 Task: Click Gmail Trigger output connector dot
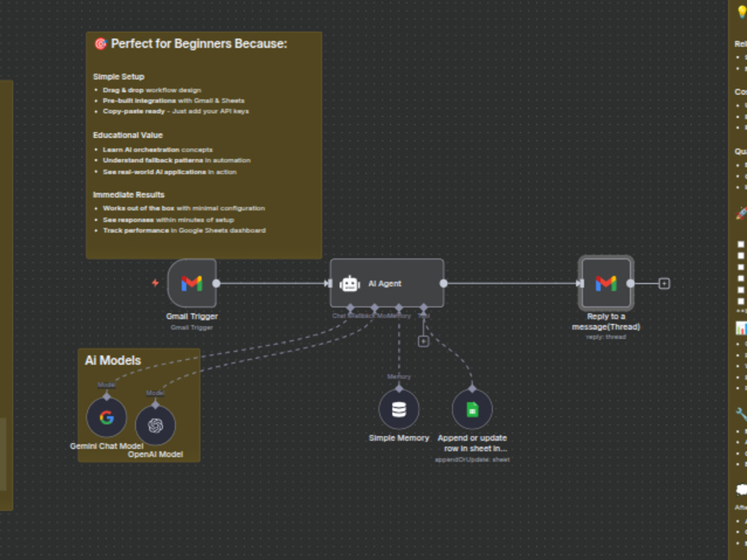pos(217,283)
